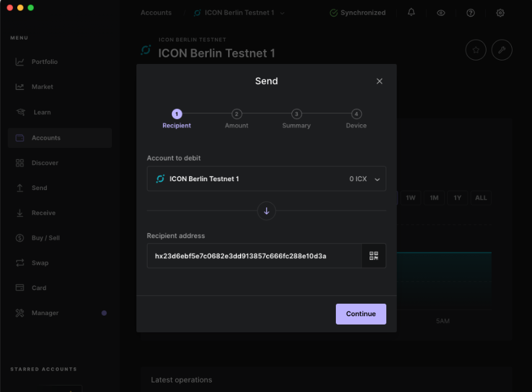Open the help question mark icon
The height and width of the screenshot is (392, 532).
click(x=470, y=13)
